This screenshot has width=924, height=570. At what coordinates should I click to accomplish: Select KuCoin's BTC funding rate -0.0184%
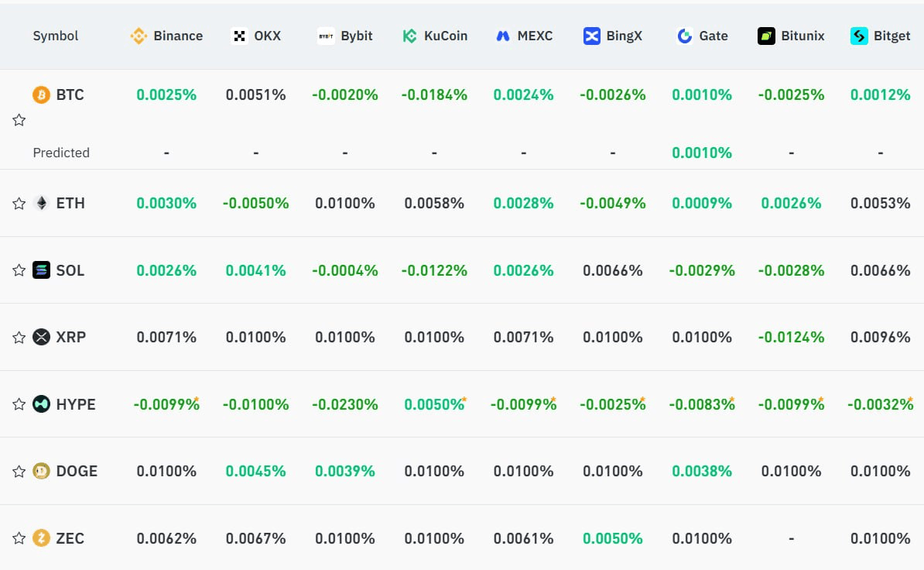(x=434, y=94)
